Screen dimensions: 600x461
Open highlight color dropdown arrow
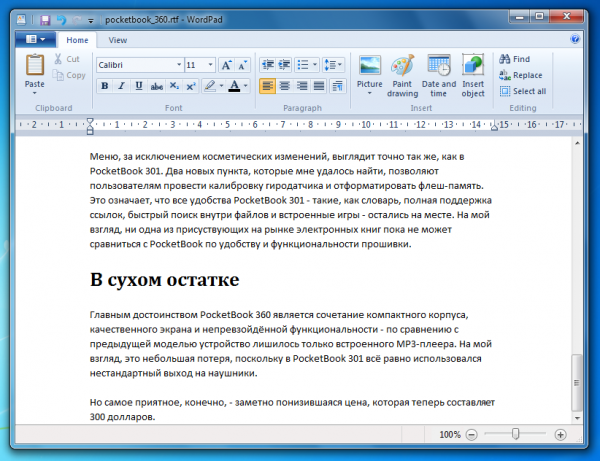tap(221, 86)
